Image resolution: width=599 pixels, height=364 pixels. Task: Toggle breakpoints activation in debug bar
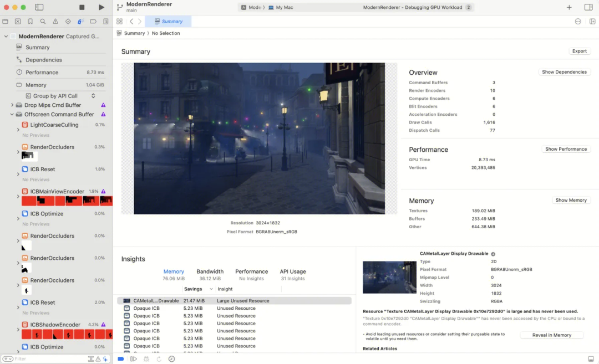(121, 358)
